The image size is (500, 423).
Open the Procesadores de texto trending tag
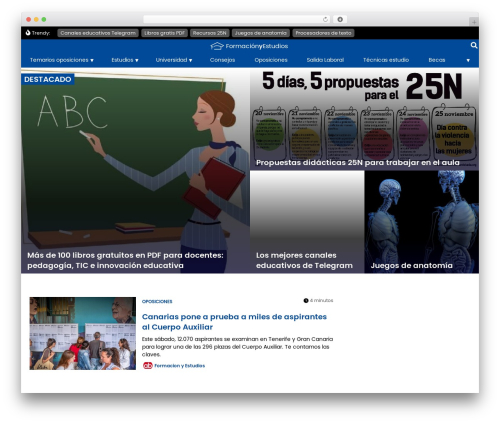pos(323,33)
